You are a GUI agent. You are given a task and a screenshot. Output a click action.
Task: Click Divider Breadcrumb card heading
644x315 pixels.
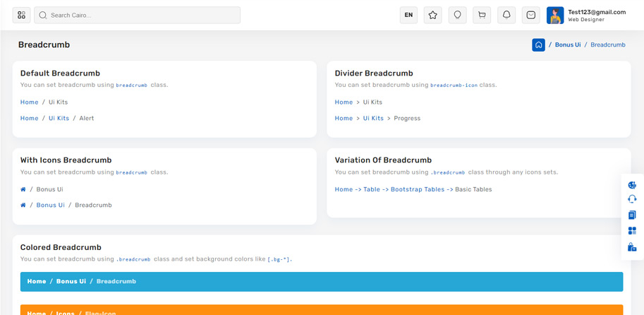pyautogui.click(x=374, y=73)
